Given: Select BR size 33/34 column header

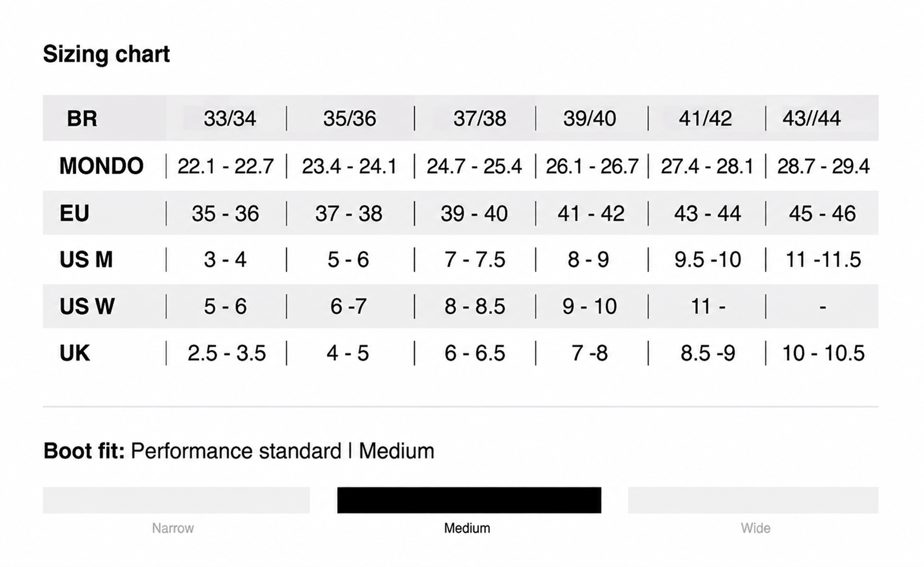Looking at the screenshot, I should (230, 119).
